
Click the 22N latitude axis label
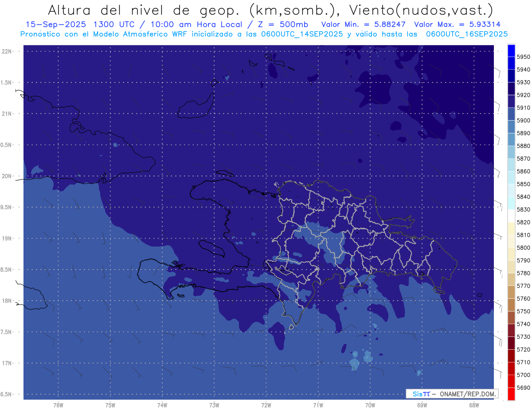pyautogui.click(x=7, y=51)
